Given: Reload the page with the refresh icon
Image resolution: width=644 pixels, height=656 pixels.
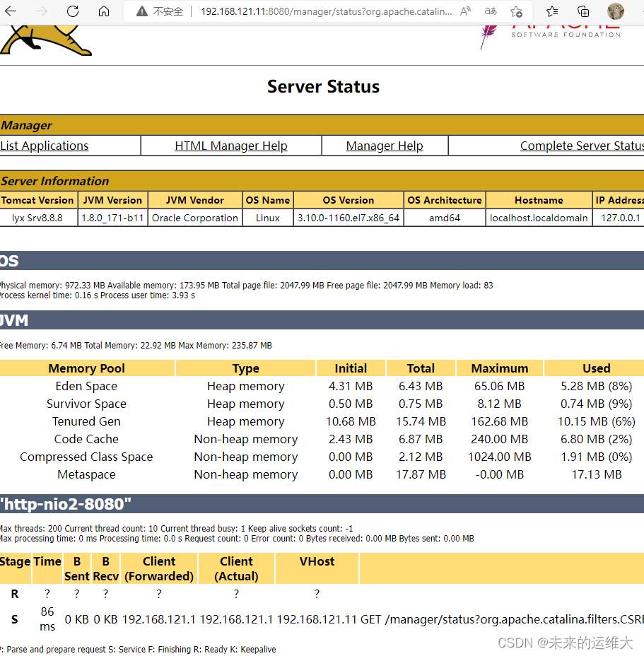Looking at the screenshot, I should [73, 11].
